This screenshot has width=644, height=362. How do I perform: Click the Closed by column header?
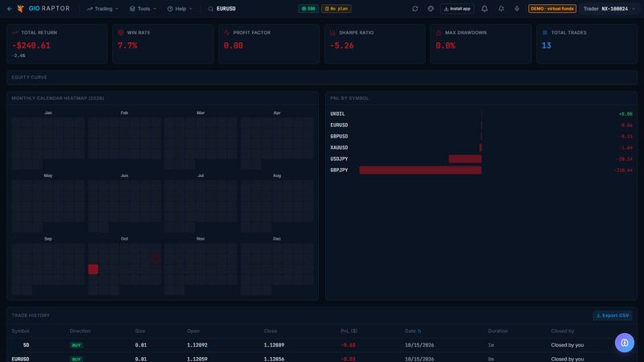562,331
